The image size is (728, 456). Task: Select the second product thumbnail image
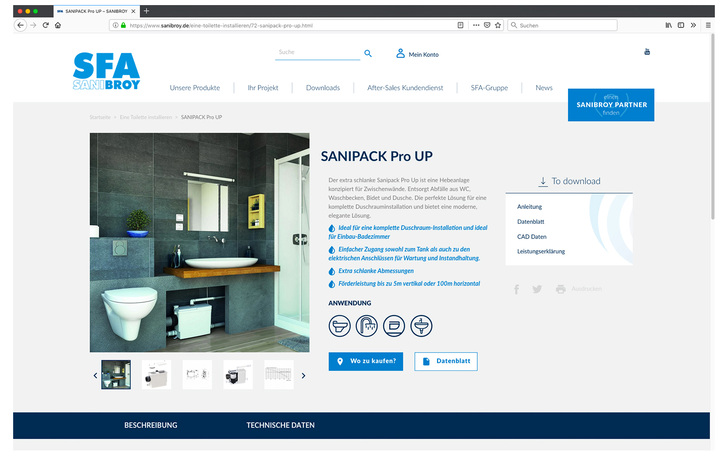[x=156, y=375]
